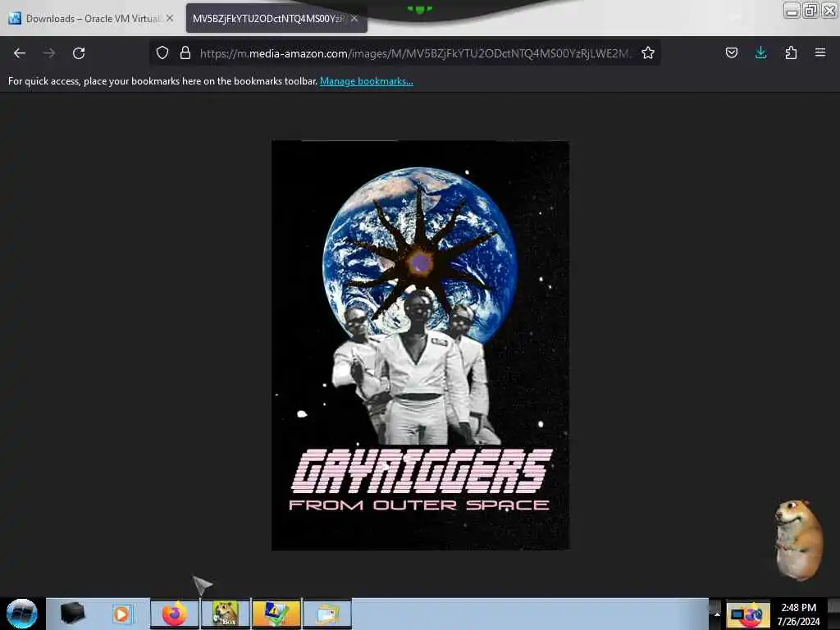
Task: Minimize the browser window
Action: pyautogui.click(x=792, y=11)
